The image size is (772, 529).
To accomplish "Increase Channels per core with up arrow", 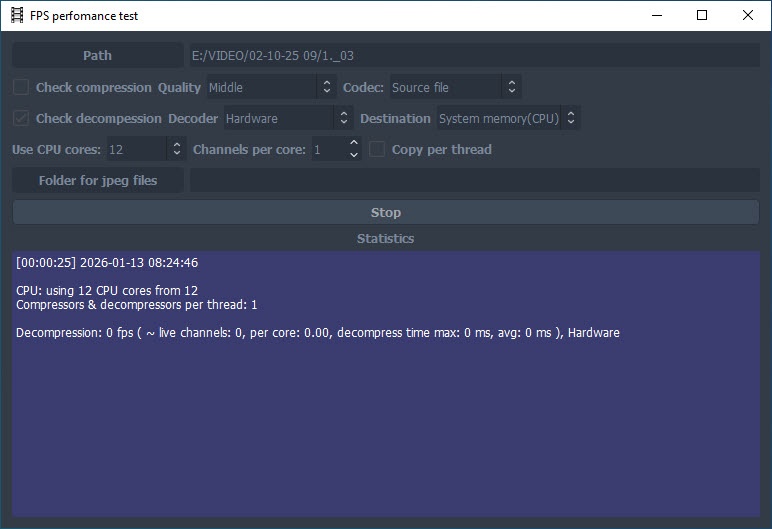I will pos(354,143).
